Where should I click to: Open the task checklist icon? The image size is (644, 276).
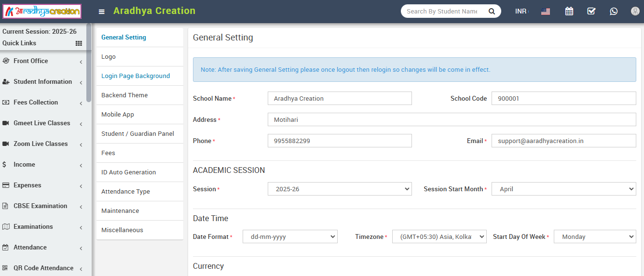(x=591, y=11)
